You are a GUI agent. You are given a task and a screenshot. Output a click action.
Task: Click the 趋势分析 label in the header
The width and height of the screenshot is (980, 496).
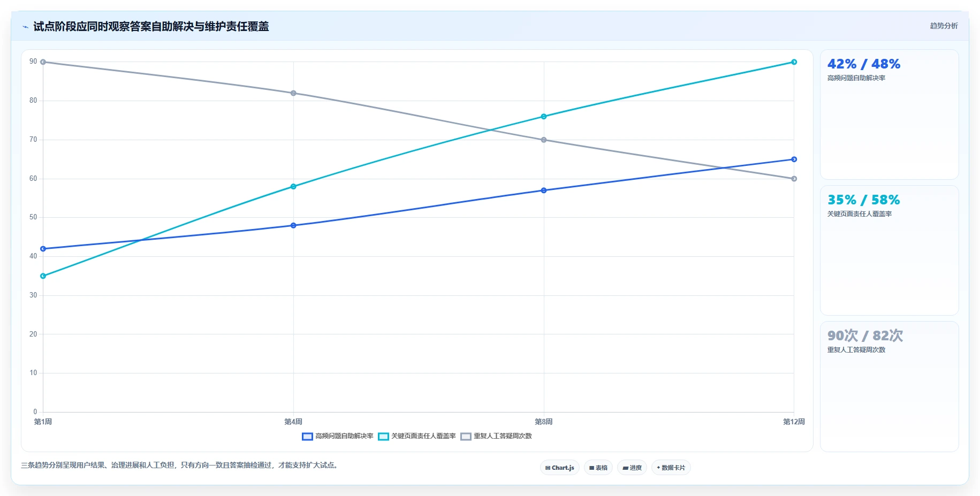(944, 26)
